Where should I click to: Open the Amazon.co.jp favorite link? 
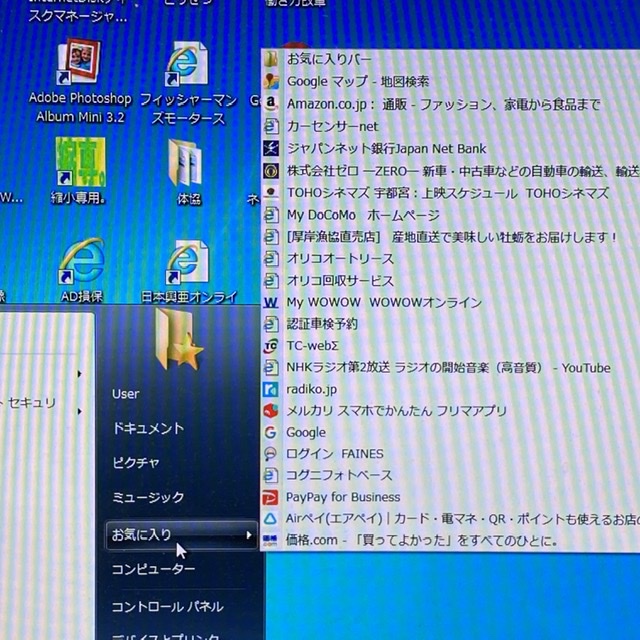click(x=440, y=104)
